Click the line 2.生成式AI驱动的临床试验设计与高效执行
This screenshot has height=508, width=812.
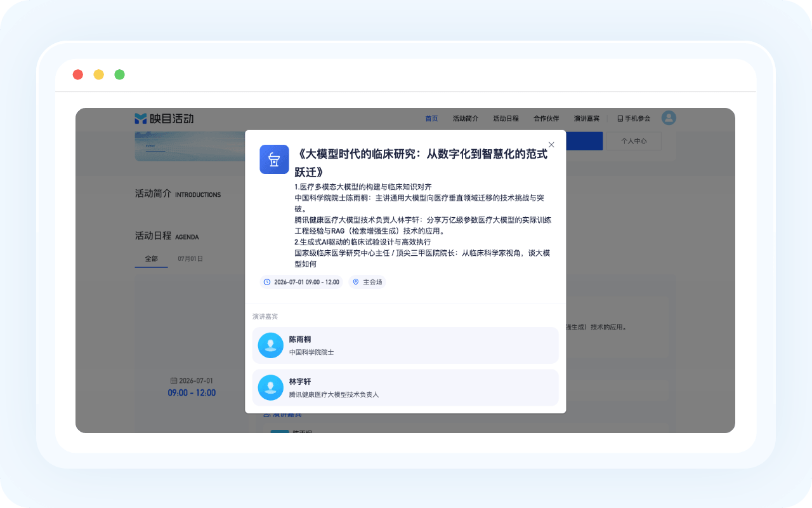click(x=363, y=242)
